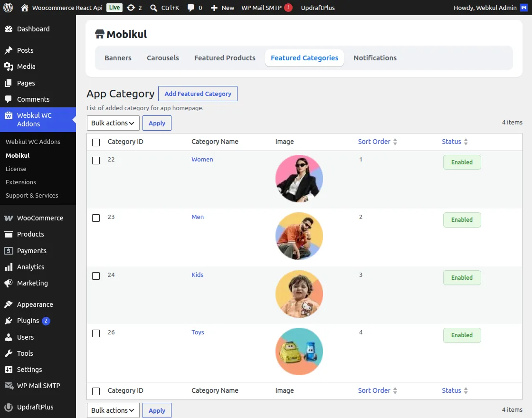Click the updates refresh icon
The width and height of the screenshot is (532, 418).
131,8
